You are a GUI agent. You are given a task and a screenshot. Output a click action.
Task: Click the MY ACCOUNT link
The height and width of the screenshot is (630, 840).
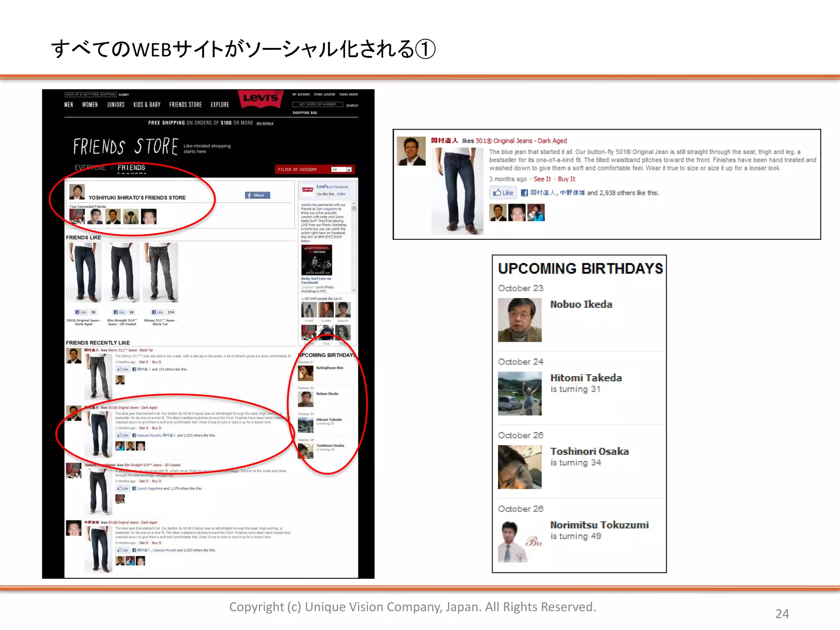[x=301, y=94]
